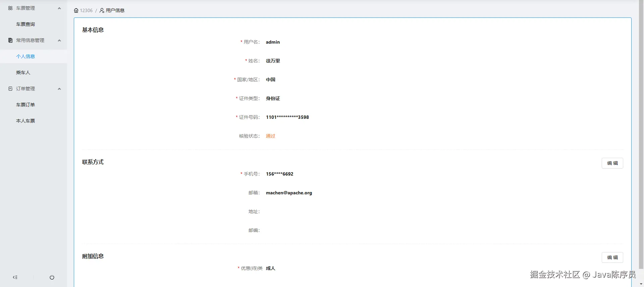Click the power logout icon

click(x=52, y=277)
